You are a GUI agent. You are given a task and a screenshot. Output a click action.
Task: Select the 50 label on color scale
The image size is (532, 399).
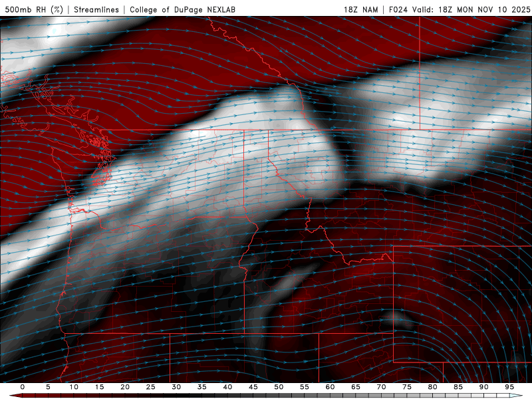coord(279,387)
